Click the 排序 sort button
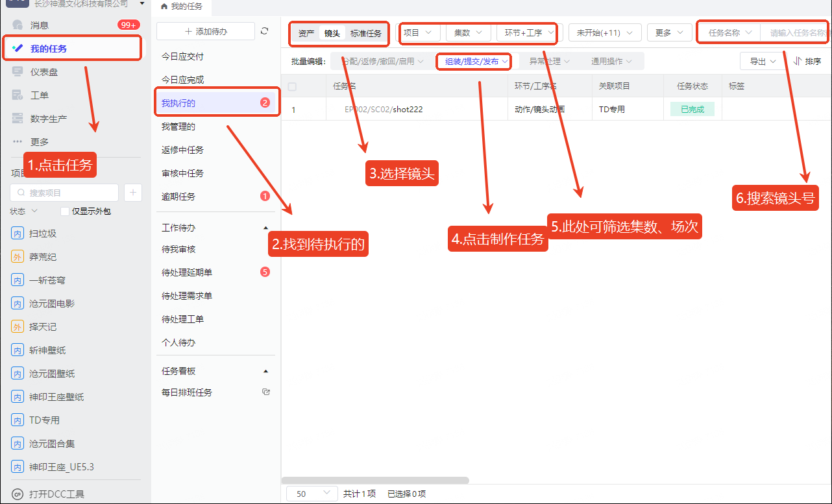 click(807, 61)
